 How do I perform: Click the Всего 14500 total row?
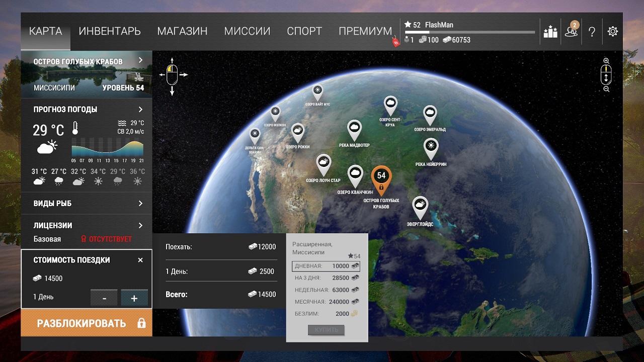point(221,295)
